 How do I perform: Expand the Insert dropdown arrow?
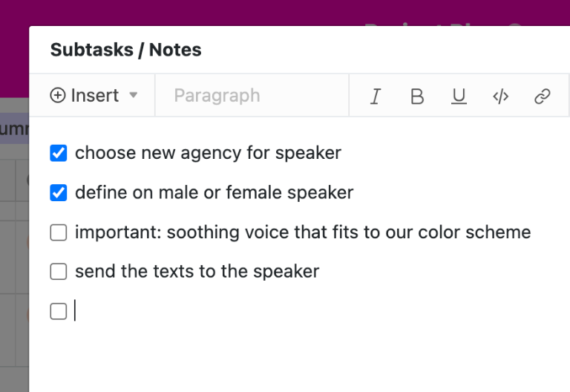click(x=134, y=95)
